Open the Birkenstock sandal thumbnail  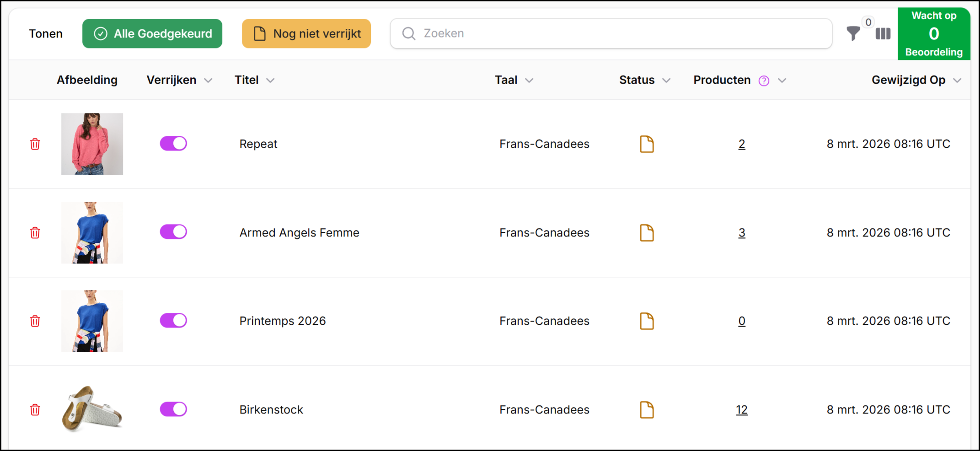tap(92, 409)
